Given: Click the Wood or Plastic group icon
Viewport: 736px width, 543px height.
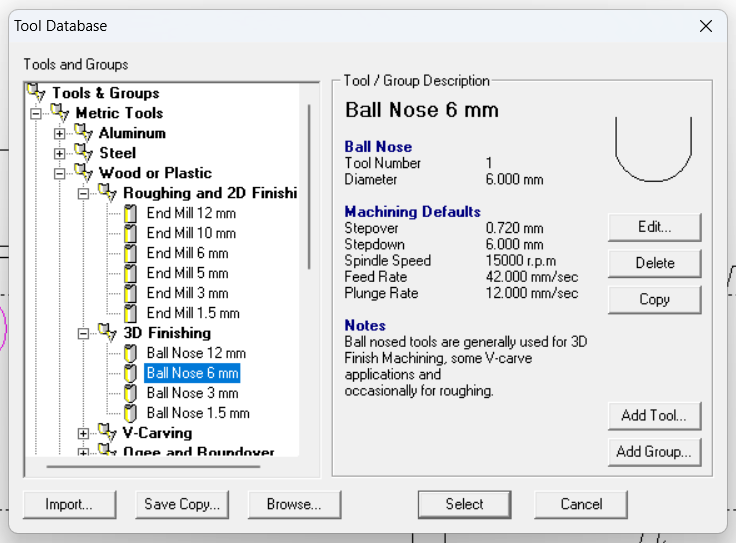Looking at the screenshot, I should [x=84, y=172].
